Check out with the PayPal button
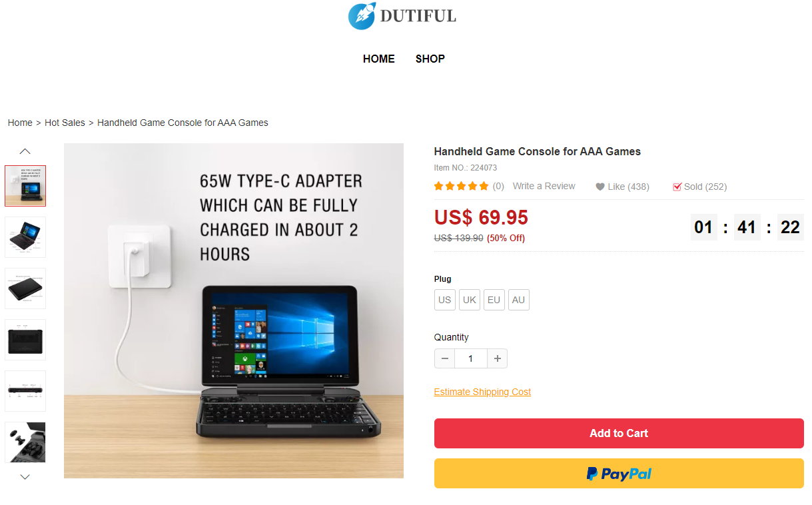Image resolution: width=812 pixels, height=505 pixels. click(619, 474)
